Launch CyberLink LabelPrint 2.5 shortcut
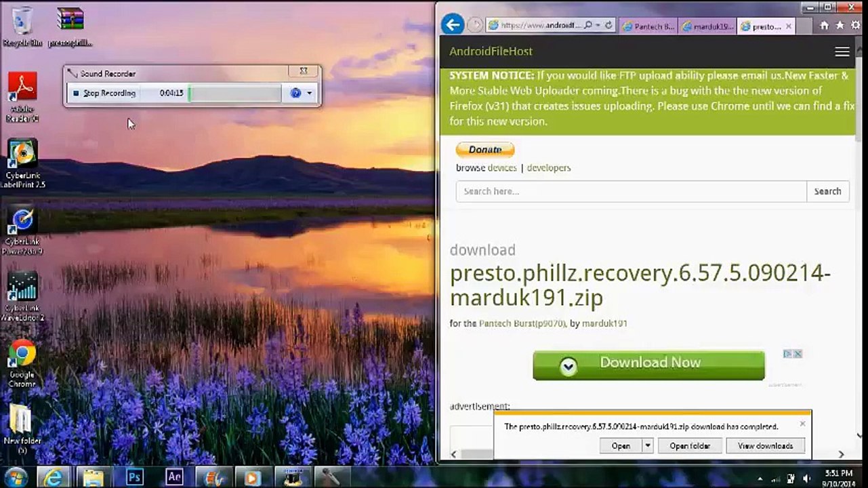868x488 pixels. coord(22,163)
